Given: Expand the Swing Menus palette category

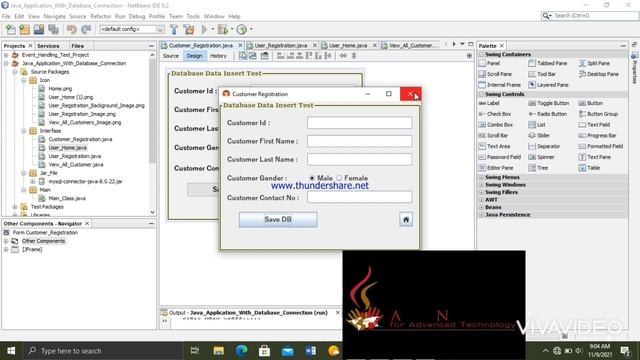Looking at the screenshot, I should click(482, 178).
